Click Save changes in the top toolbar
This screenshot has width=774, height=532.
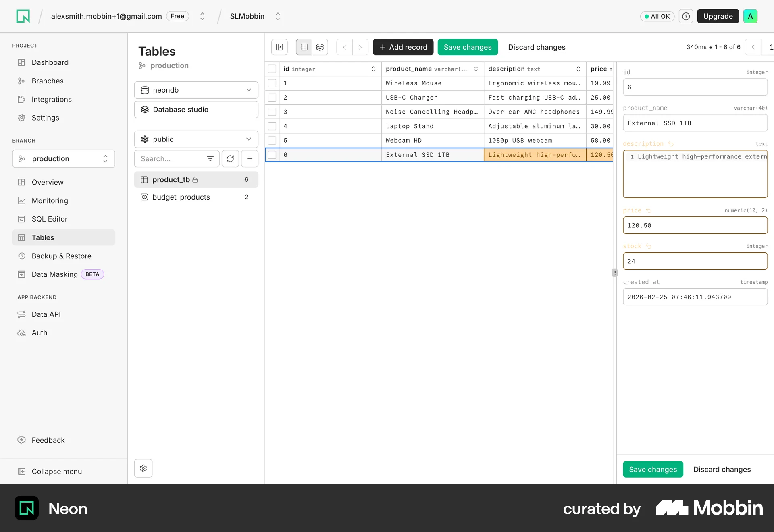click(468, 47)
